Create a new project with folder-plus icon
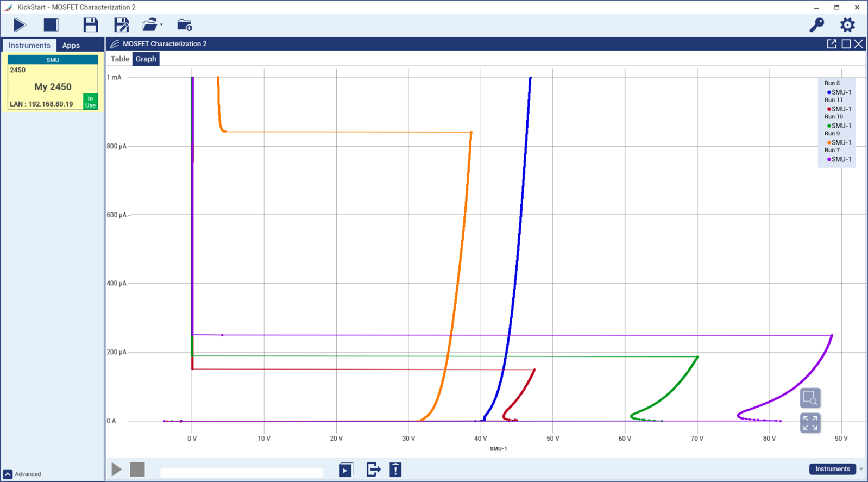 185,25
